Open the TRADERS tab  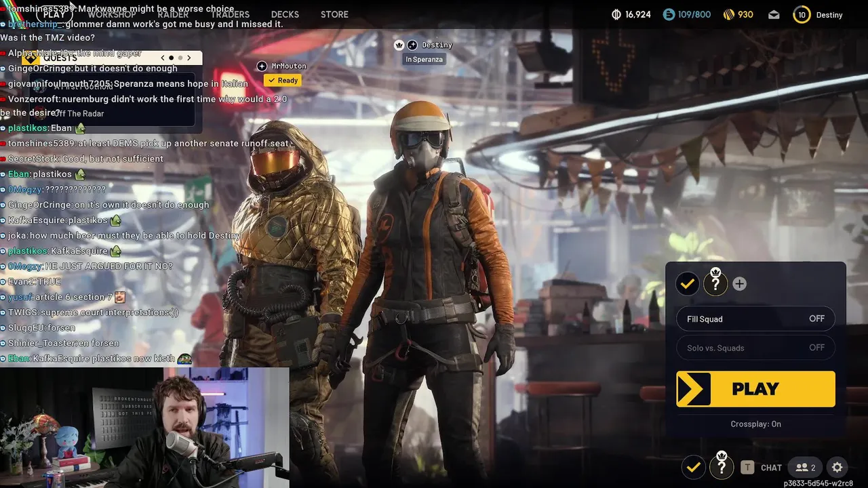tap(230, 14)
